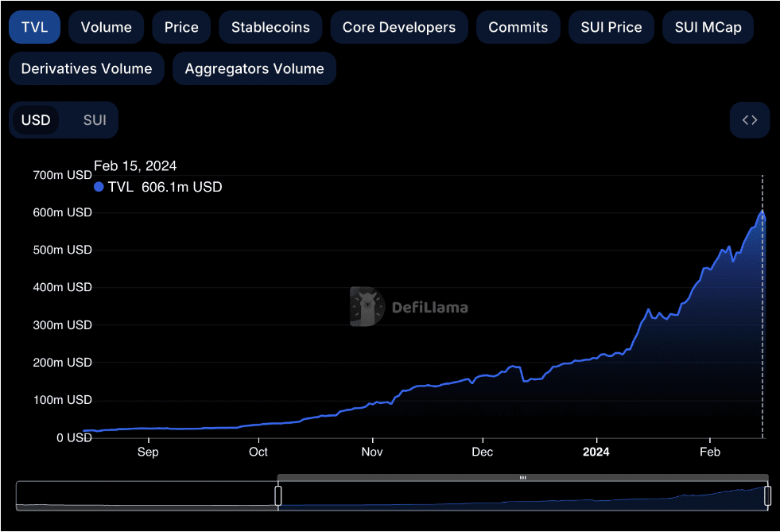Screen dimensions: 780x532
Task: Open the Aggregators Volume view
Action: (254, 68)
